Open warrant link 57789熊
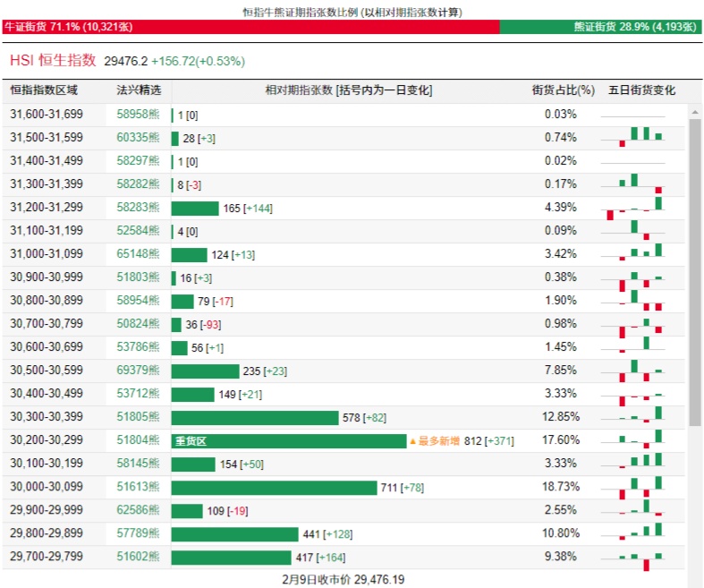 pos(138,533)
